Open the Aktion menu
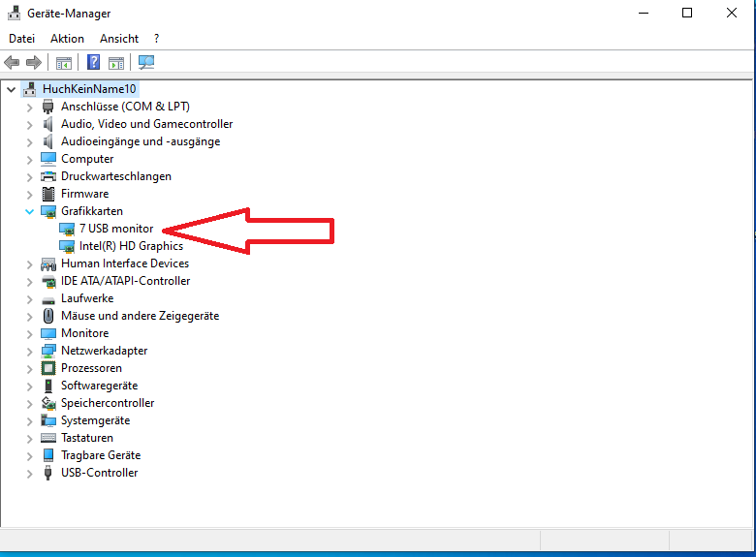Image resolution: width=756 pixels, height=557 pixels. (67, 39)
